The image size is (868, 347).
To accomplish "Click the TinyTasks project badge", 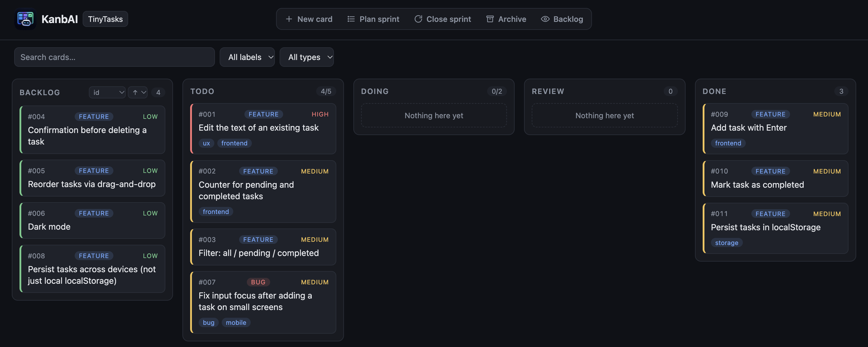I will click(105, 19).
